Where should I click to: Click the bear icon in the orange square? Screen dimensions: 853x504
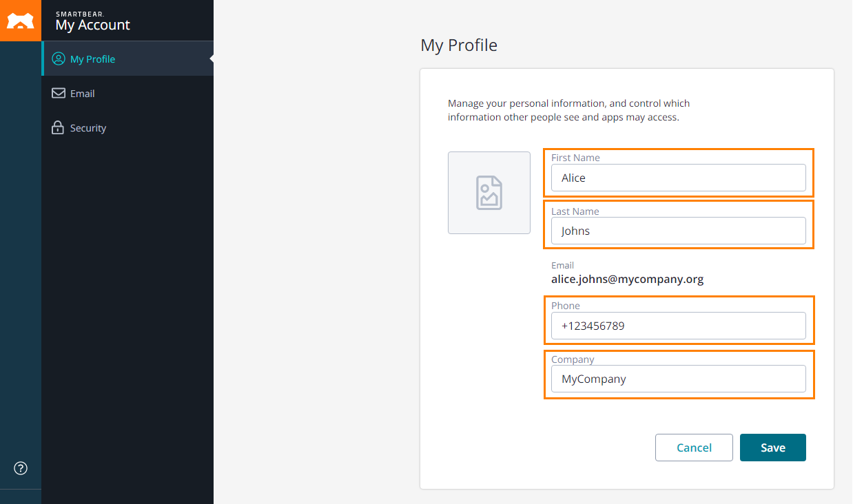pos(21,20)
